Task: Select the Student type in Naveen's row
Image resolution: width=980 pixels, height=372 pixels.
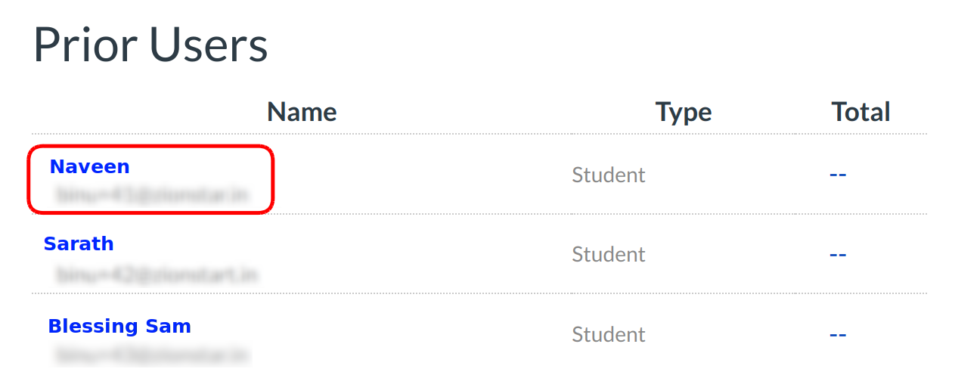Action: [x=608, y=175]
